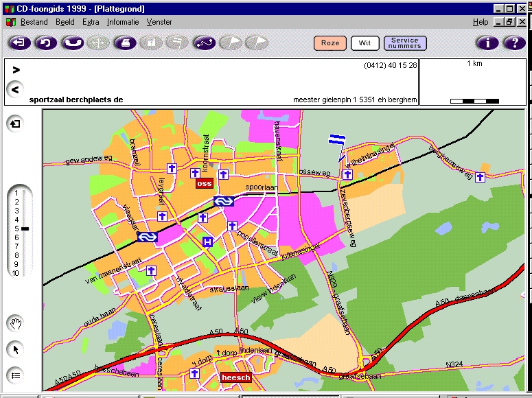532x398 pixels.
Task: Select the hand pan tool
Action: point(16,323)
